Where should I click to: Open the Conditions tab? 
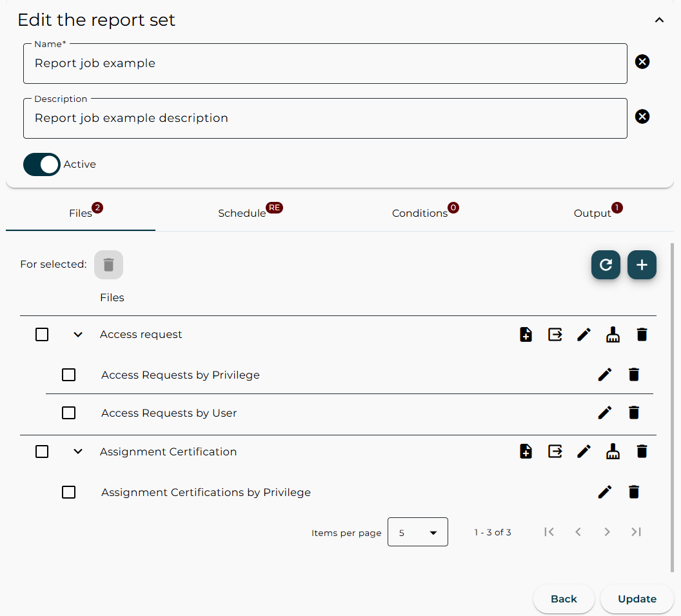[x=420, y=213]
